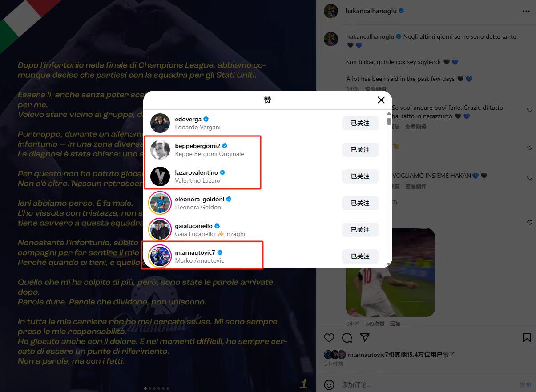Open comments with the speech bubble icon
This screenshot has width=536, height=392.
point(347,338)
